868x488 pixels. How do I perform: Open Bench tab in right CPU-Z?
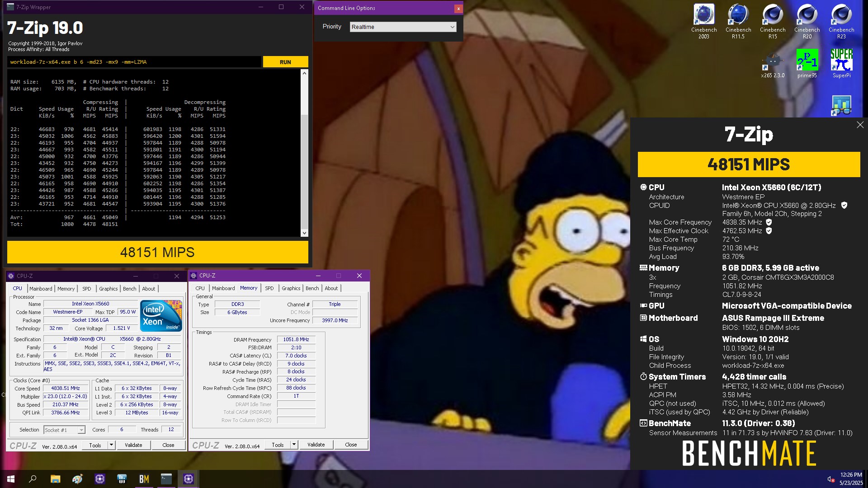click(x=312, y=288)
